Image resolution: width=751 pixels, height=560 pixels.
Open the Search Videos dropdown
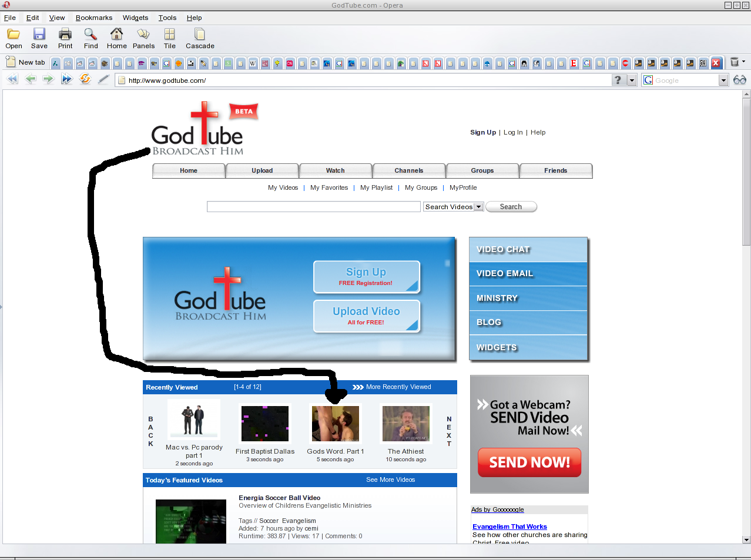[454, 207]
